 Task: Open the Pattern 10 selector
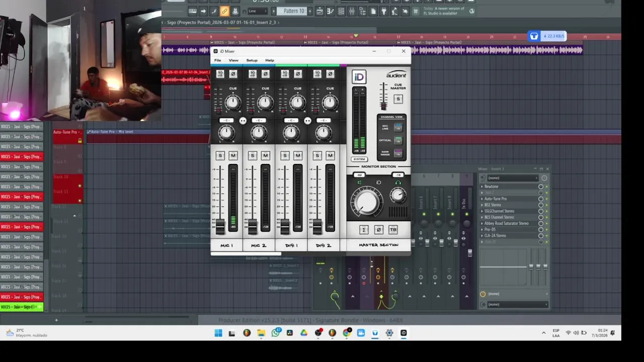tap(294, 11)
